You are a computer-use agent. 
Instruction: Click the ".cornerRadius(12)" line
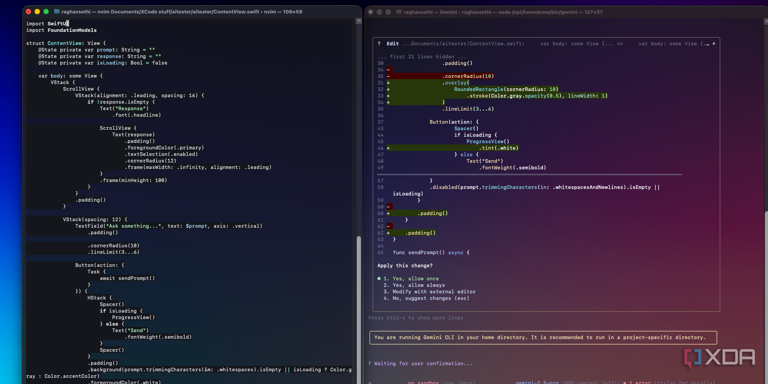click(150, 160)
